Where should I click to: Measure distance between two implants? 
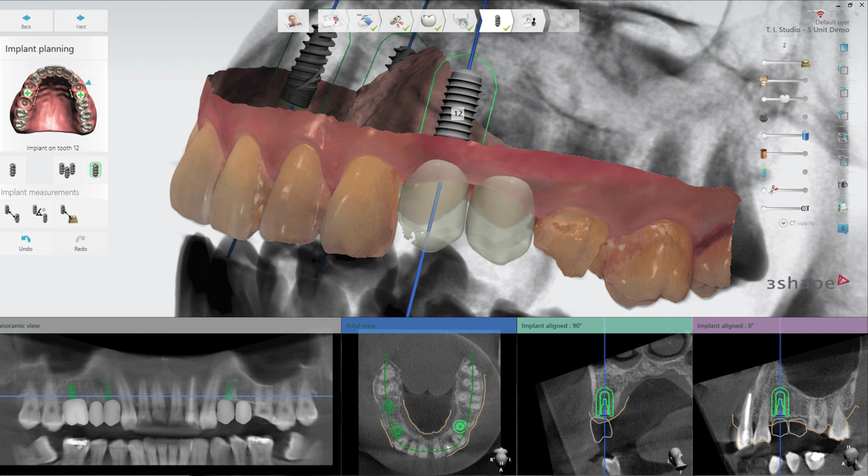(12, 213)
